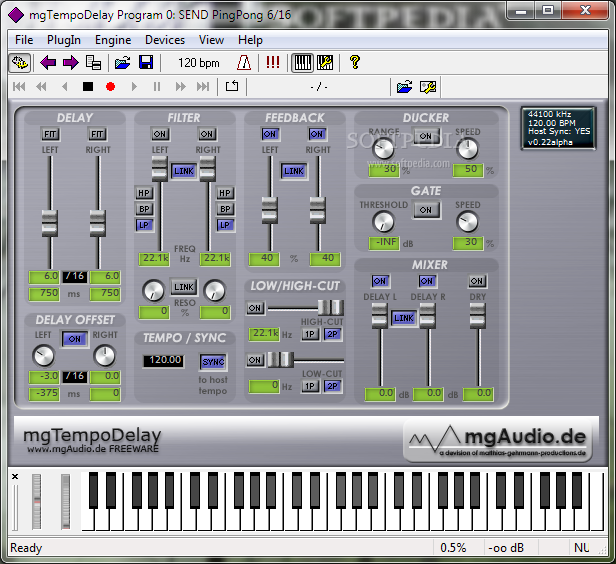Select Low-Cut 2P slope button
The image size is (616, 564).
332,386
